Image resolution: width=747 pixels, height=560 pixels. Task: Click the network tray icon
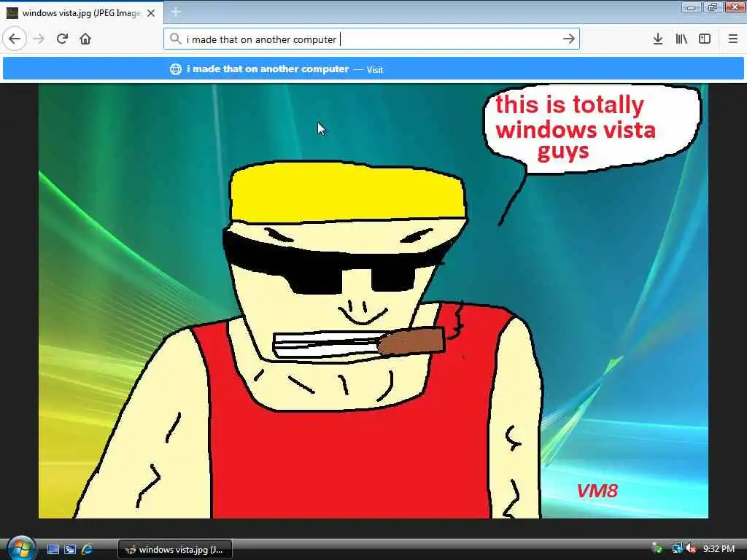coord(677,548)
